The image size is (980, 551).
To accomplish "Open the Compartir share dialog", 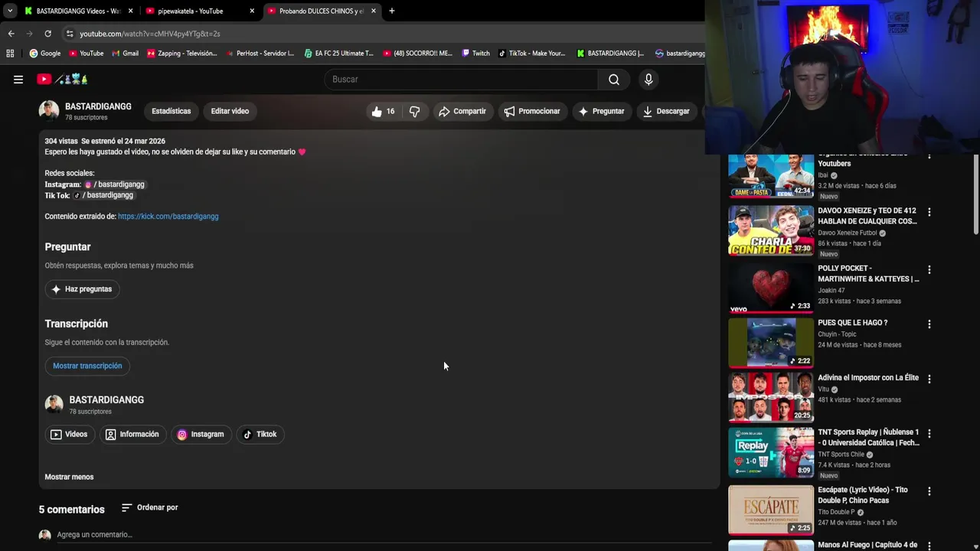I will pos(462,111).
